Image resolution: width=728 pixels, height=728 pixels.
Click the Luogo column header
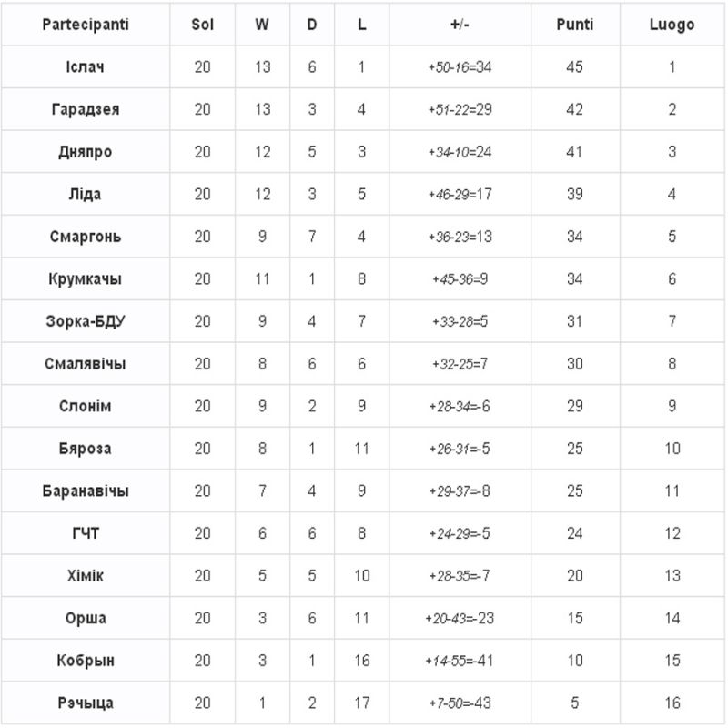[x=672, y=25]
